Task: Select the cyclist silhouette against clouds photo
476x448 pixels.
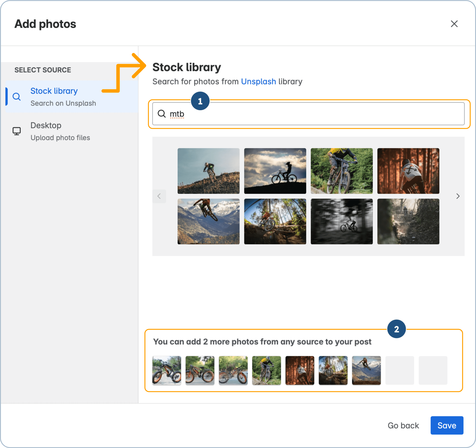Action: [x=275, y=171]
